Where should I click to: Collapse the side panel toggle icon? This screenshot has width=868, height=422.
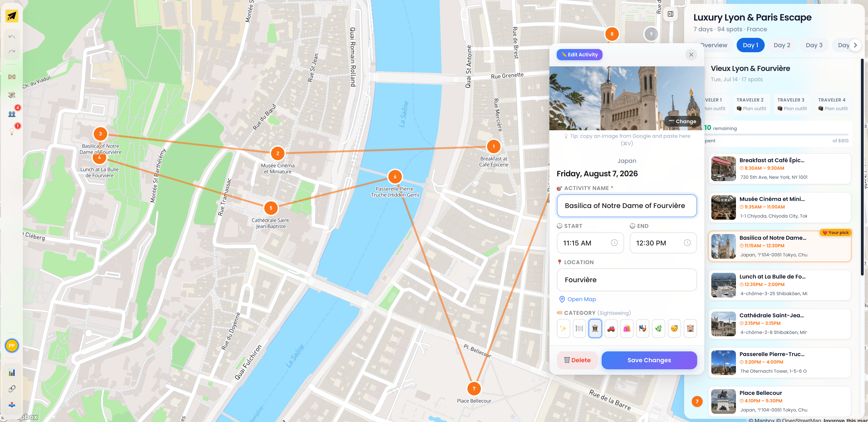(x=670, y=14)
